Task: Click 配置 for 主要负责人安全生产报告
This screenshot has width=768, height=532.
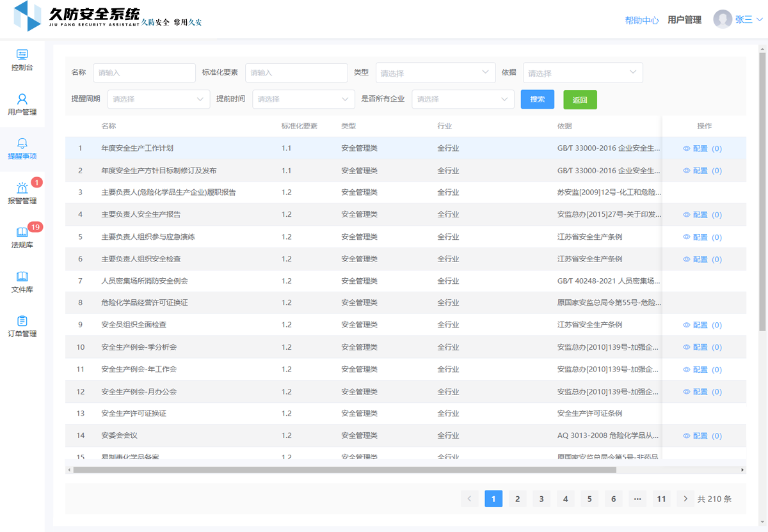Action: click(702, 215)
